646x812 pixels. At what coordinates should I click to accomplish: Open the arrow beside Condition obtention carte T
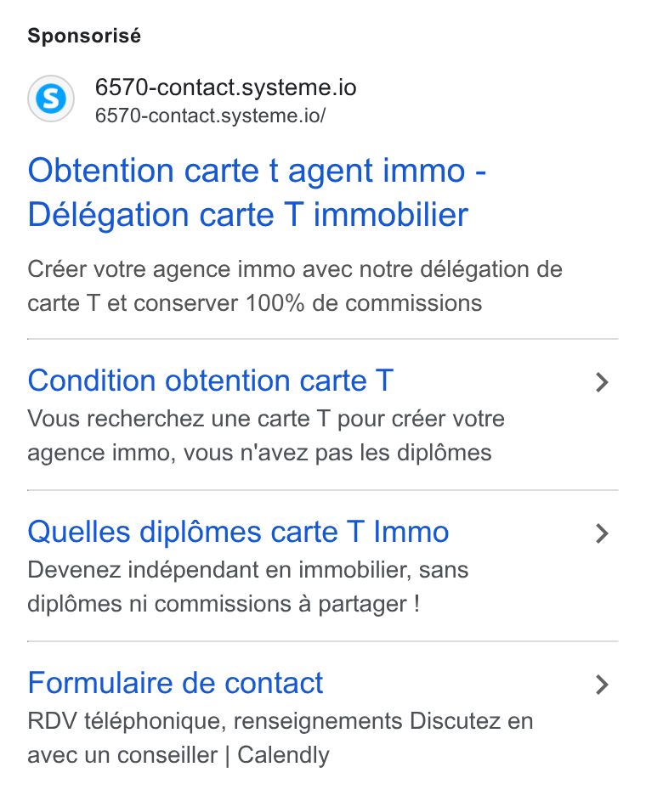click(602, 382)
